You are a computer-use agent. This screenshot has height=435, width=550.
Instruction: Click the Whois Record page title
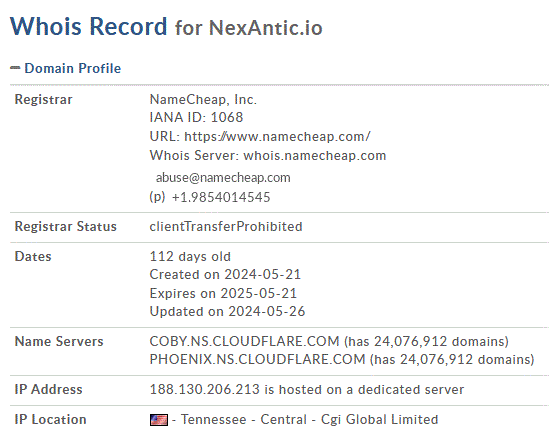pyautogui.click(x=88, y=26)
